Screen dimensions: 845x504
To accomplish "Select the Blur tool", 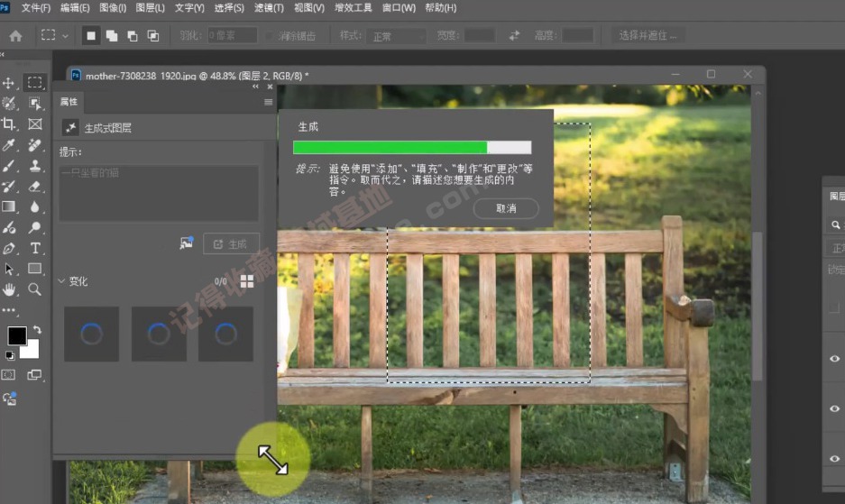I will click(x=35, y=206).
